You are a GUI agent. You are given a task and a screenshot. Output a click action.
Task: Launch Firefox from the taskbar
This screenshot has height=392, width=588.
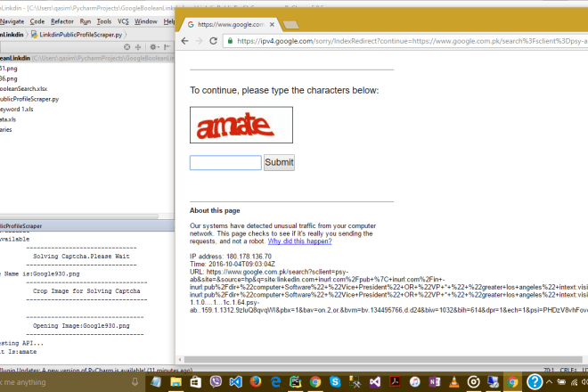pos(256,382)
